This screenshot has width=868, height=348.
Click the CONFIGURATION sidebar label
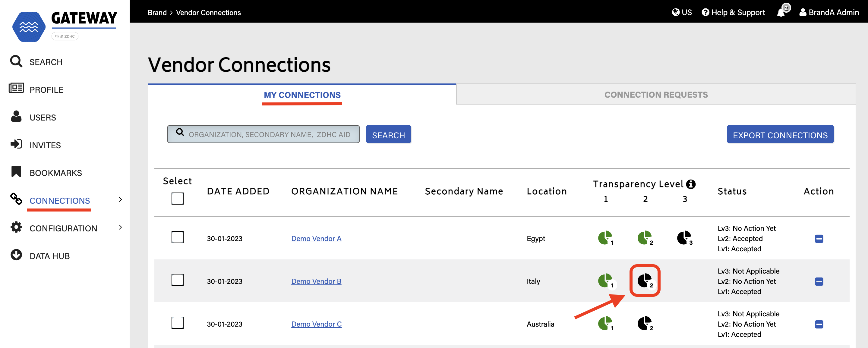coord(63,228)
